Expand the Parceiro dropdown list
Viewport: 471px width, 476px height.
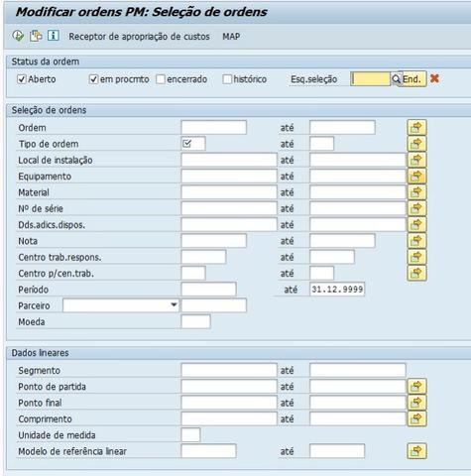coord(174,304)
